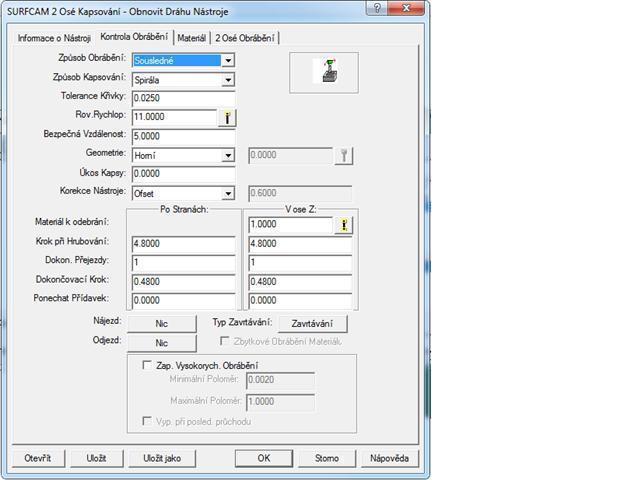Click the Uložit button

point(96,458)
